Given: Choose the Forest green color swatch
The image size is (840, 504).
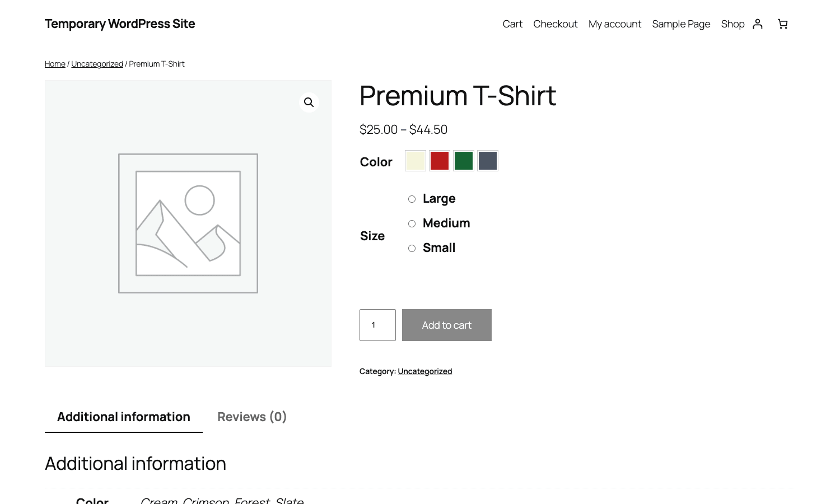Looking at the screenshot, I should click(x=464, y=161).
